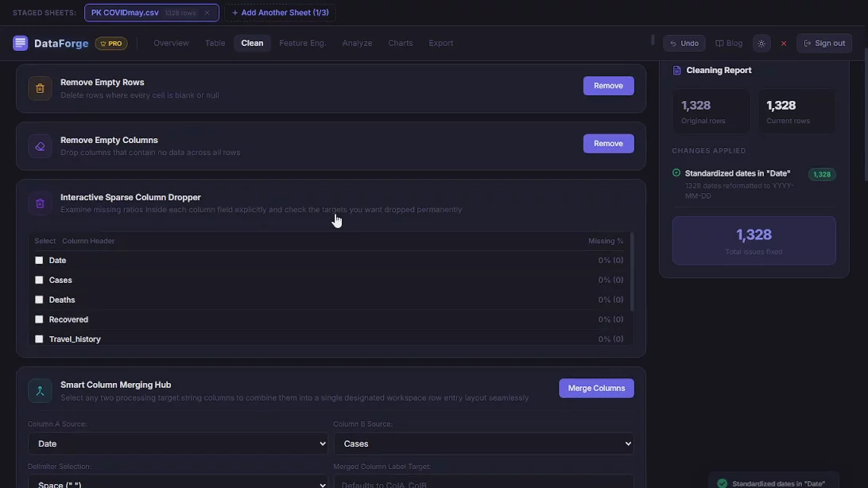Viewport: 868px width, 488px height.
Task: Switch to the Export tab
Action: click(440, 43)
